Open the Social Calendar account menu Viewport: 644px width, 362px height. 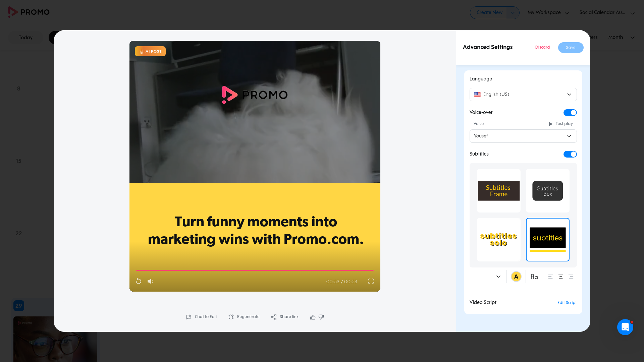[607, 13]
